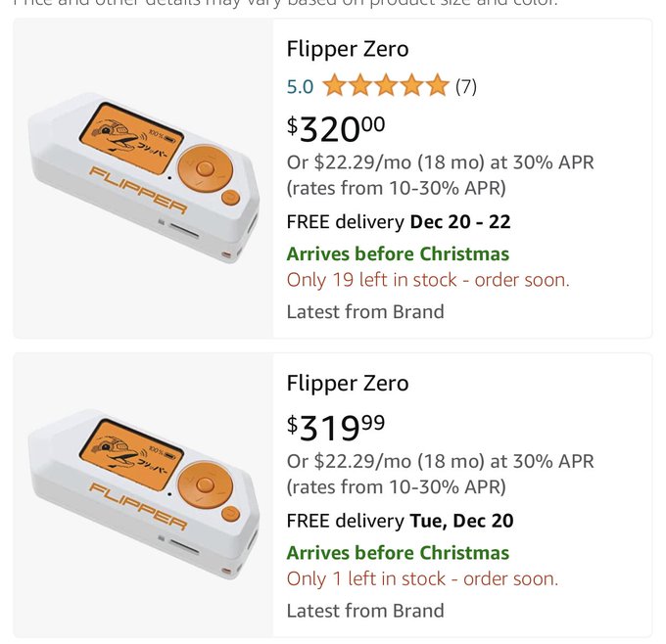Click the $320.00 price

[336, 127]
